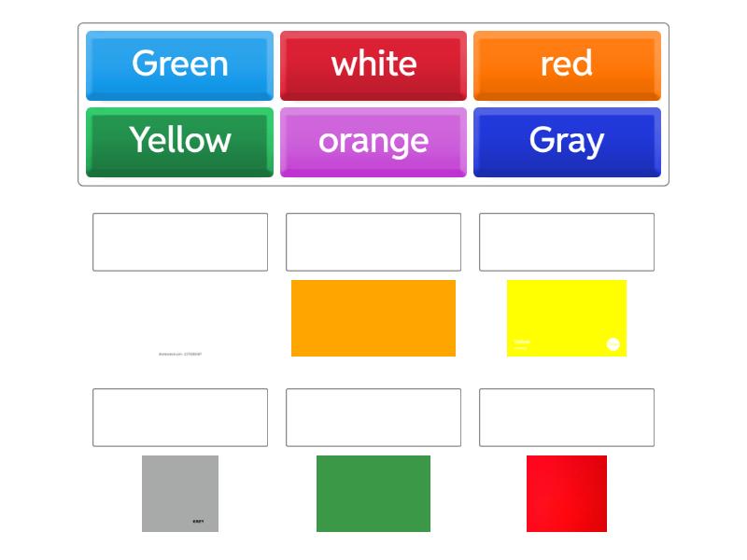
Task: Click the answer box above the green swatch
Action: tap(373, 417)
